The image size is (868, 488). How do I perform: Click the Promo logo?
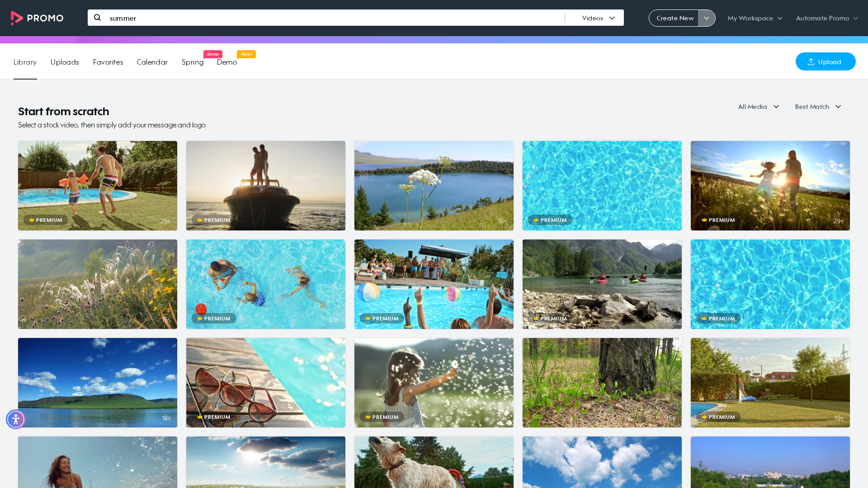pyautogui.click(x=37, y=18)
